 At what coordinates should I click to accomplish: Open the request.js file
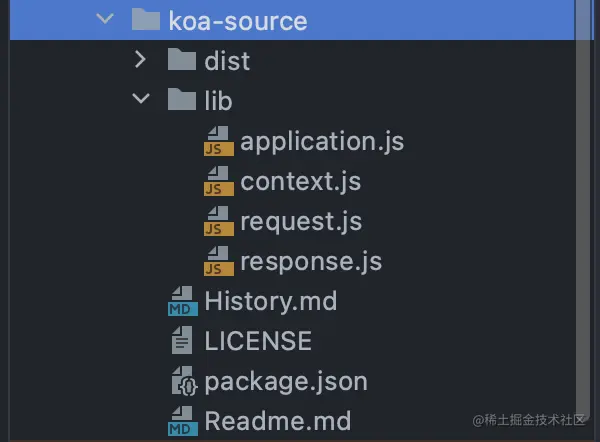[301, 221]
